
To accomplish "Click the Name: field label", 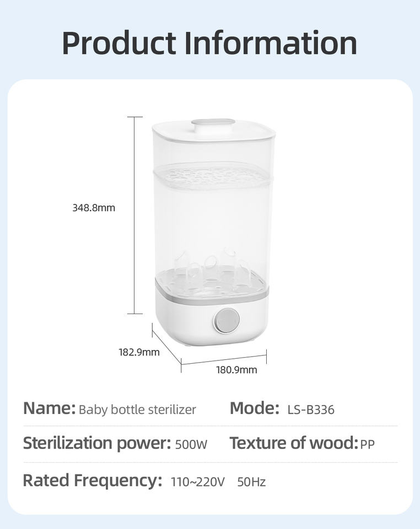I will click(x=49, y=408).
